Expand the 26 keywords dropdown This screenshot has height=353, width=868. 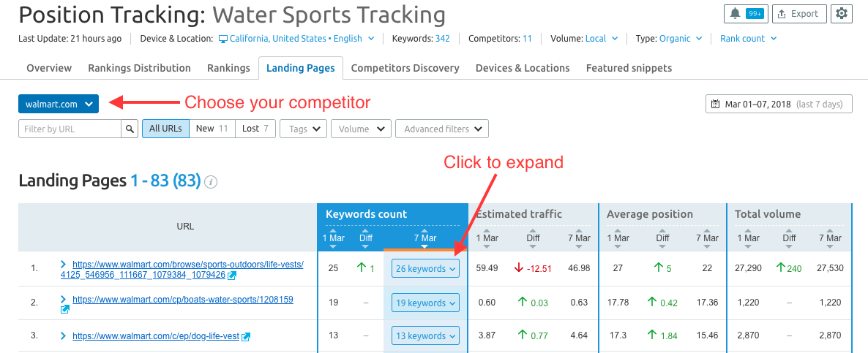tap(425, 268)
